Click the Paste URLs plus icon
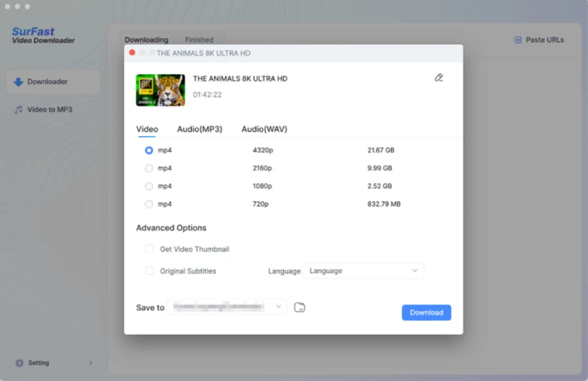This screenshot has height=381, width=588. pyautogui.click(x=518, y=40)
